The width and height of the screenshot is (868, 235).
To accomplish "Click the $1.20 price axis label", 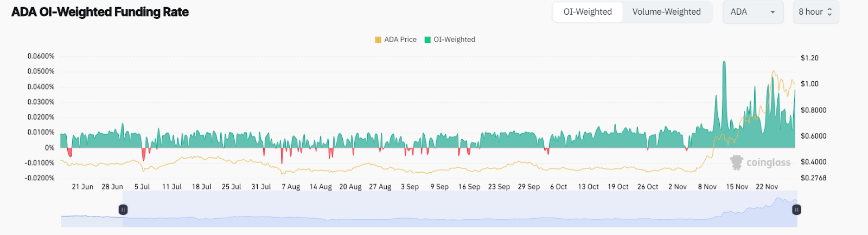I will coord(809,58).
